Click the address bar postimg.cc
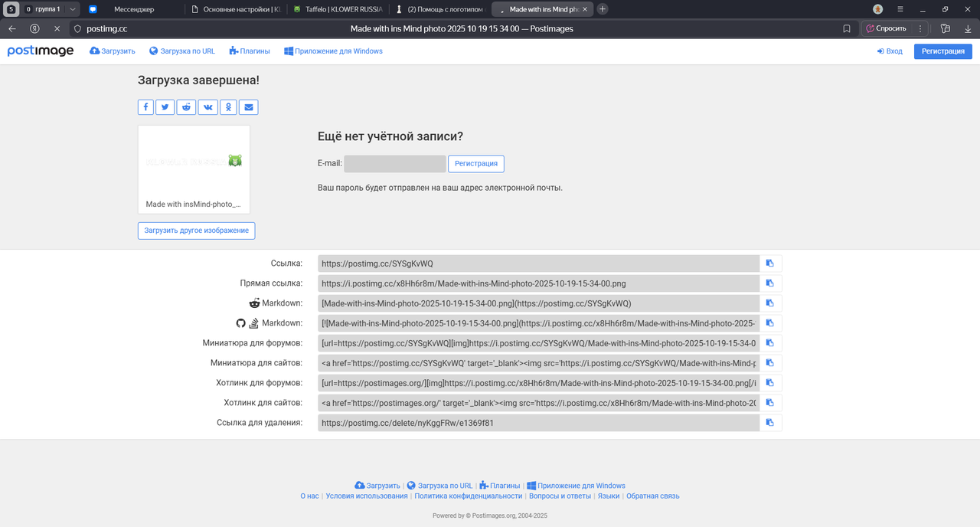This screenshot has width=980, height=527. coord(107,28)
